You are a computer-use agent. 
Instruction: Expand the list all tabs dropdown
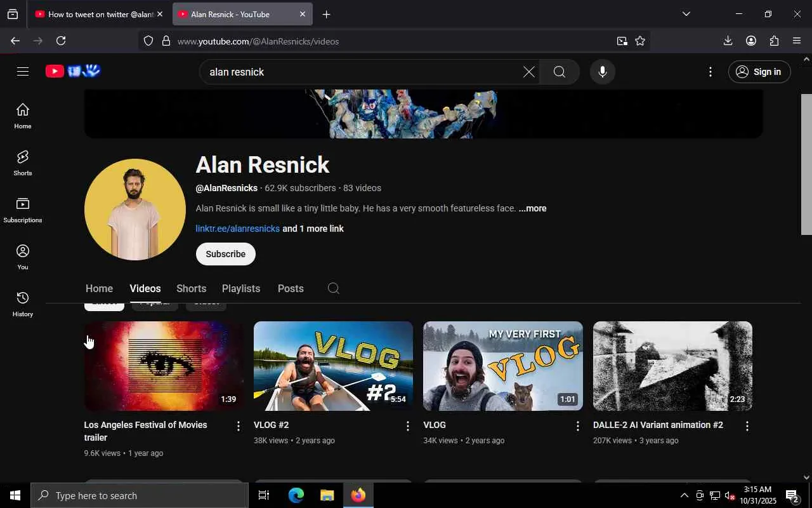click(x=686, y=14)
